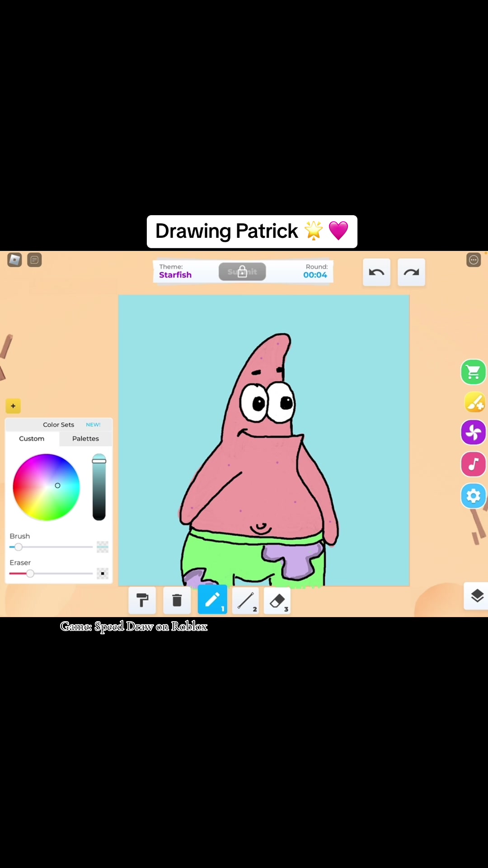Switch to the Palettes tab
This screenshot has width=488, height=868.
[85, 439]
